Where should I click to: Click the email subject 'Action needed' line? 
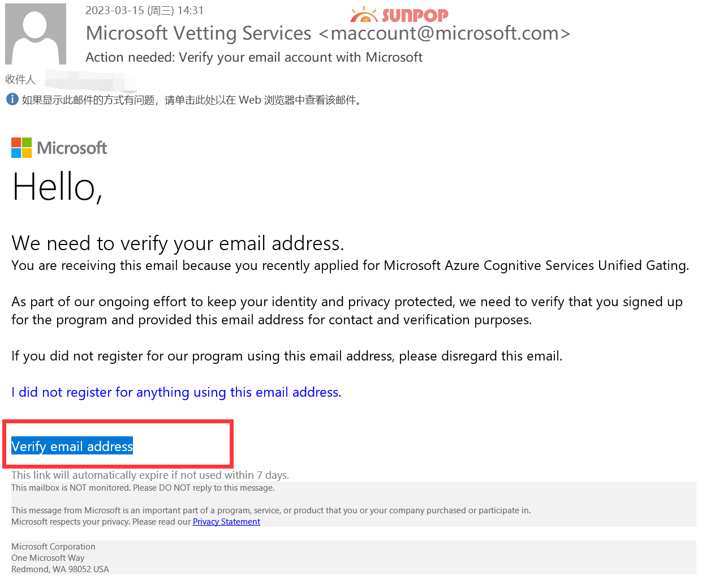coord(253,57)
